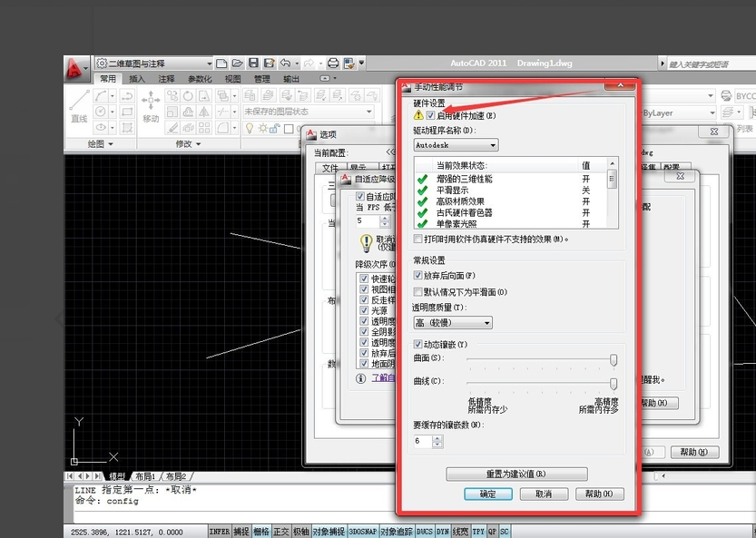Click the 帮助(H) button in performance dialog
Image resolution: width=756 pixels, height=538 pixels.
599,494
